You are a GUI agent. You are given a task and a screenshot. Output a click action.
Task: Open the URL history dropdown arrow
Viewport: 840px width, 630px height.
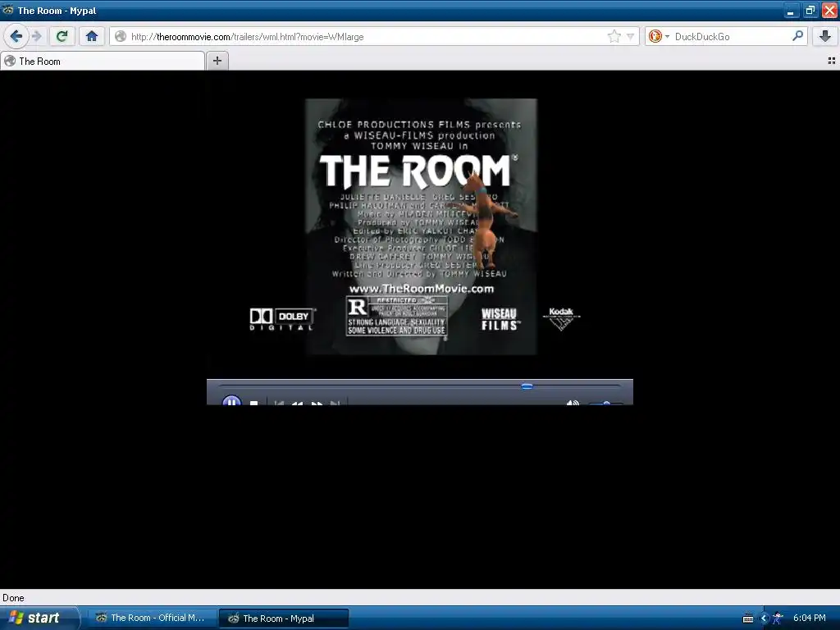coord(631,36)
